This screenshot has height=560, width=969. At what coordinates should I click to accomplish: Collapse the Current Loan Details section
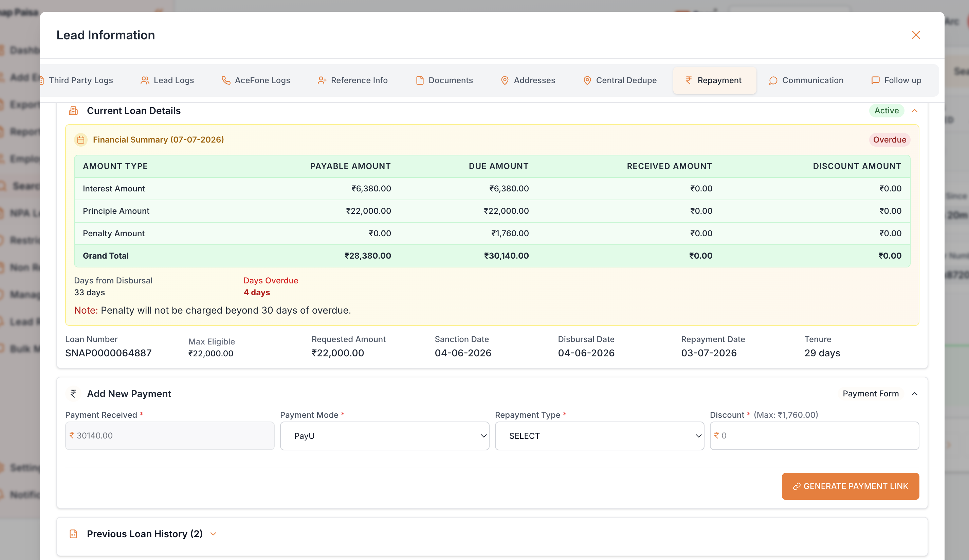tap(915, 111)
